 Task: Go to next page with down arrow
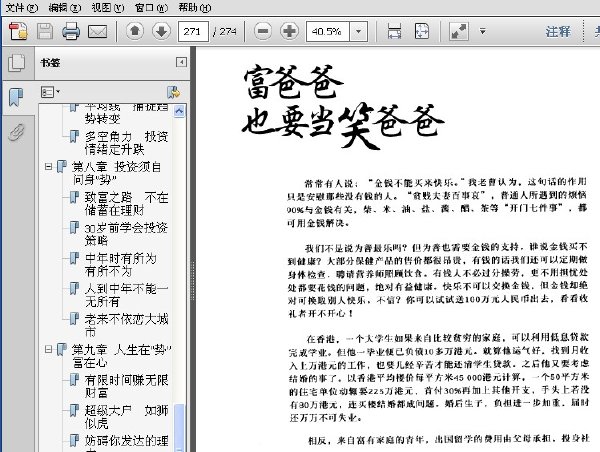coord(161,31)
